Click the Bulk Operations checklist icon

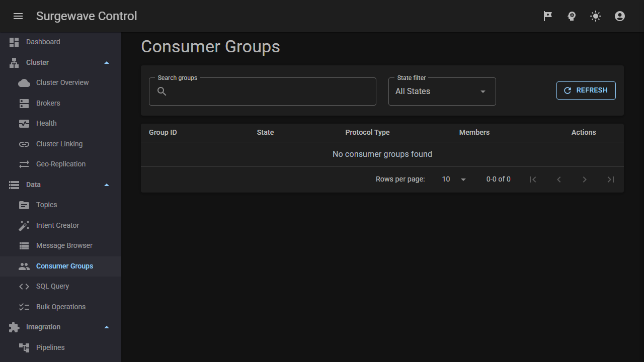tap(24, 307)
